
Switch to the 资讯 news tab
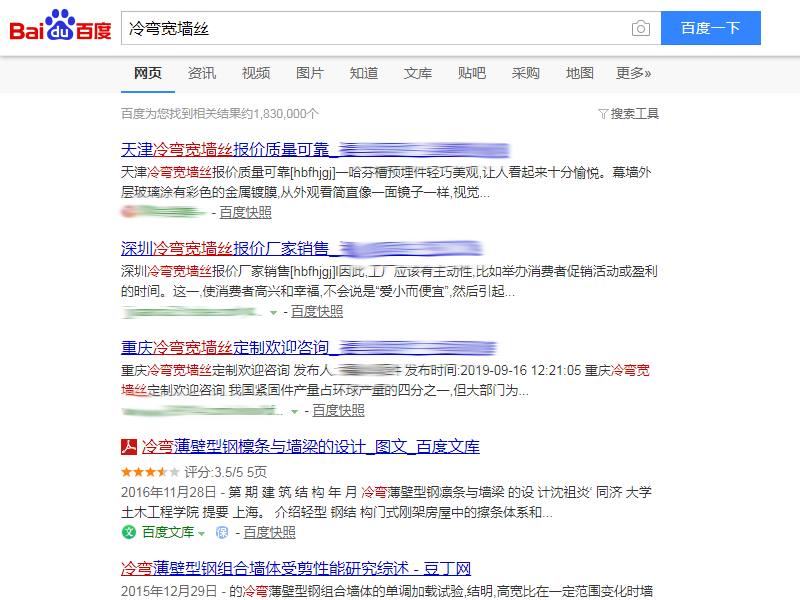click(x=202, y=73)
